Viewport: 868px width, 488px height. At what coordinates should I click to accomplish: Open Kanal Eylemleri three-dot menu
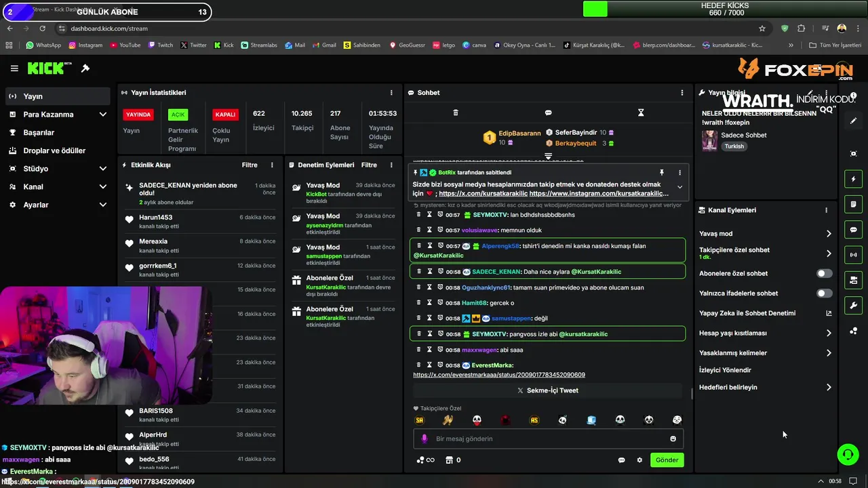(826, 210)
